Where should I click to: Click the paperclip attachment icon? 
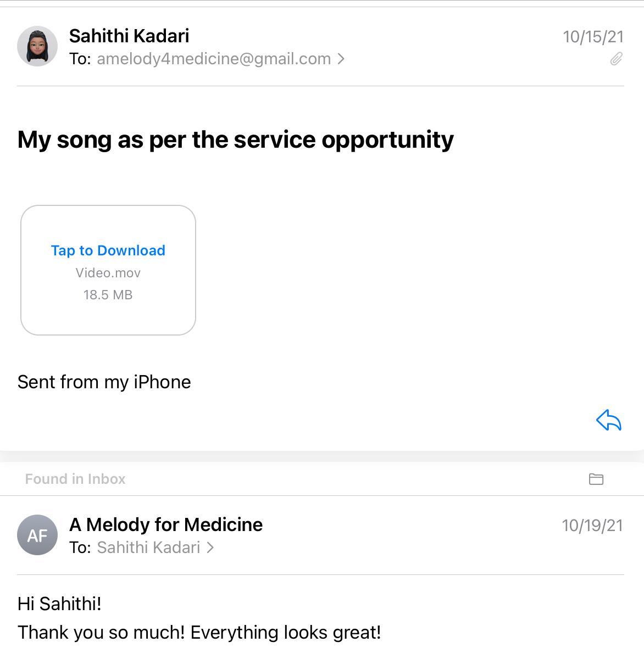[x=616, y=59]
